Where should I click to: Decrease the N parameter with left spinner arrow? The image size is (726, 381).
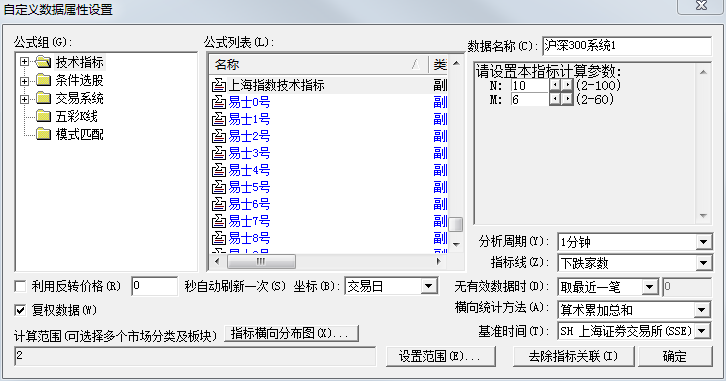pos(555,85)
